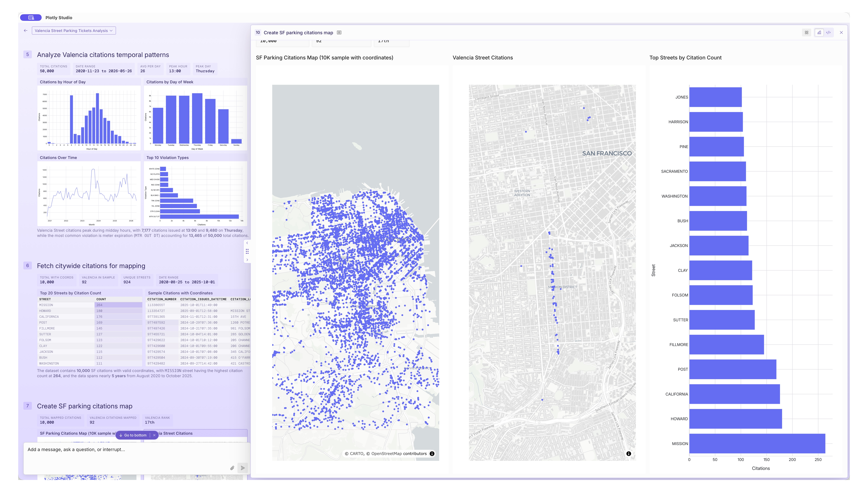Open the Valencia Street Parking Tickets Analysis dropdown
This screenshot has height=504, width=868.
(x=74, y=31)
